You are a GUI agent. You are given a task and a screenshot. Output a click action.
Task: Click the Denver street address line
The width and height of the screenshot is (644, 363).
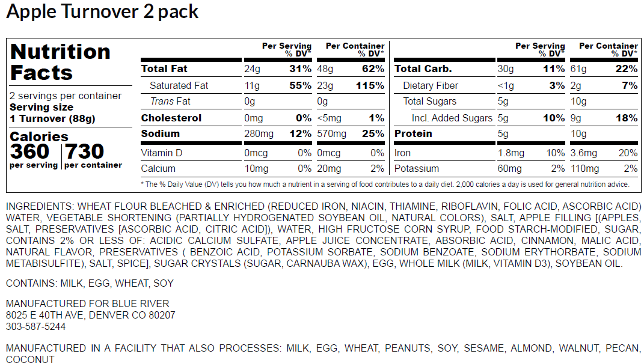pyautogui.click(x=90, y=315)
